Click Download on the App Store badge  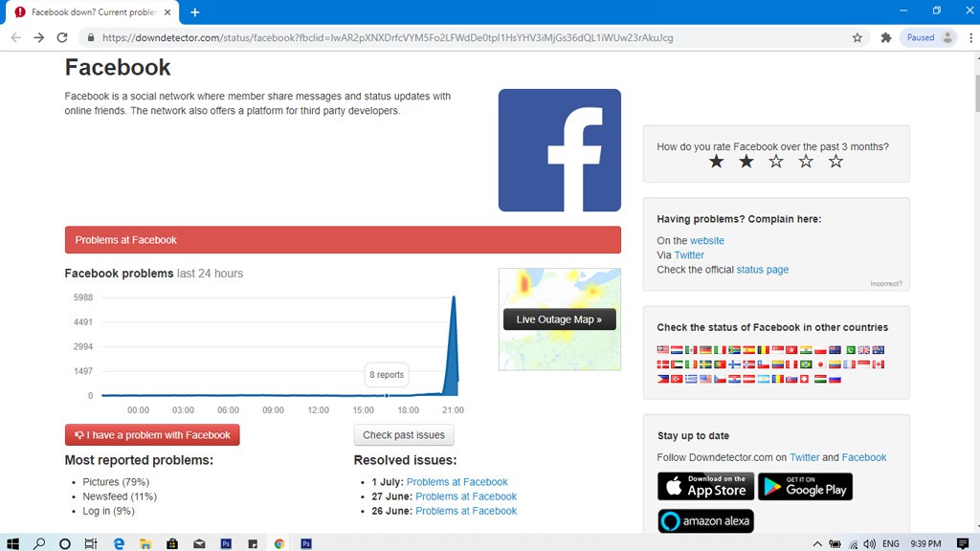[x=705, y=486]
